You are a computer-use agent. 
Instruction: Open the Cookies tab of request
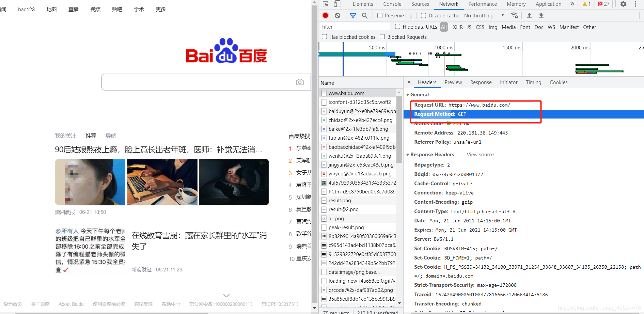click(x=559, y=82)
